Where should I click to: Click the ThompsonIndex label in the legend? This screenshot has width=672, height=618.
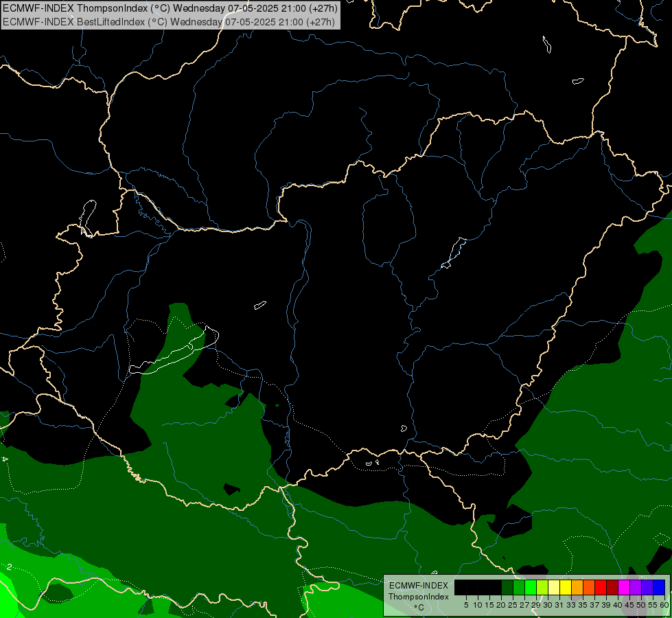point(419,597)
